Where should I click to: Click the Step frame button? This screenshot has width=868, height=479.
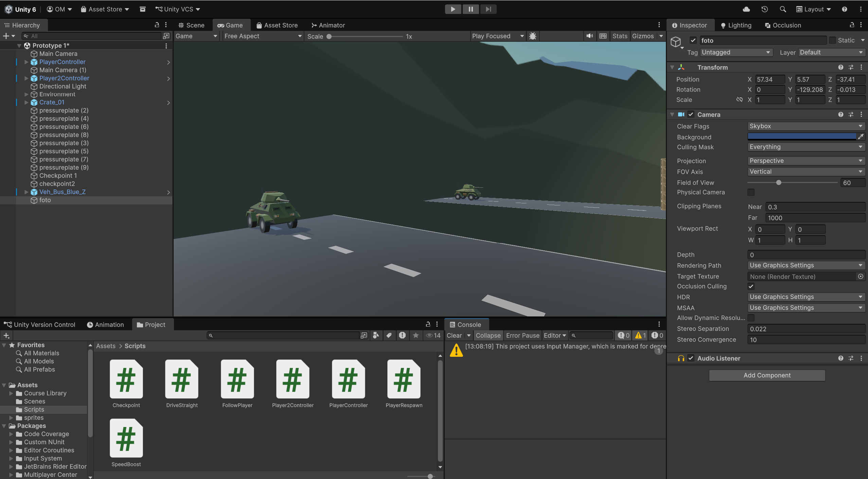tap(488, 9)
